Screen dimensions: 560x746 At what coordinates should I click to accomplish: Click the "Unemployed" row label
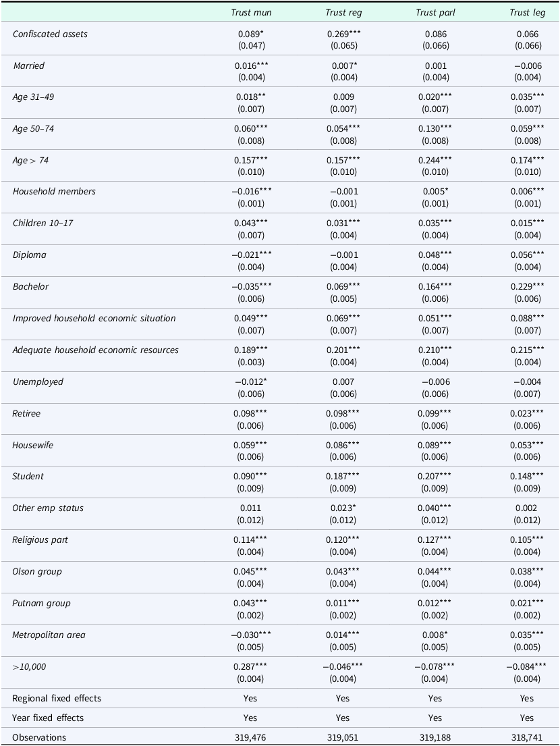pos(38,381)
